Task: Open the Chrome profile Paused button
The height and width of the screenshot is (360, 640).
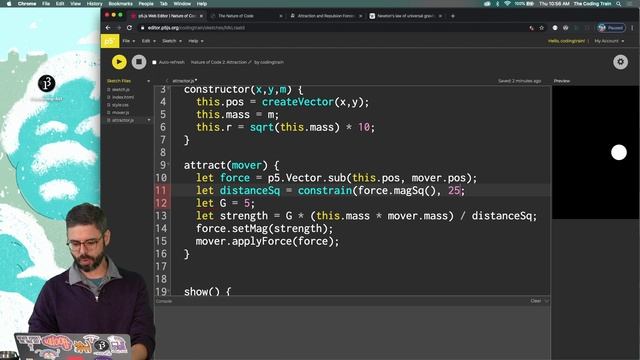Action: (x=611, y=28)
